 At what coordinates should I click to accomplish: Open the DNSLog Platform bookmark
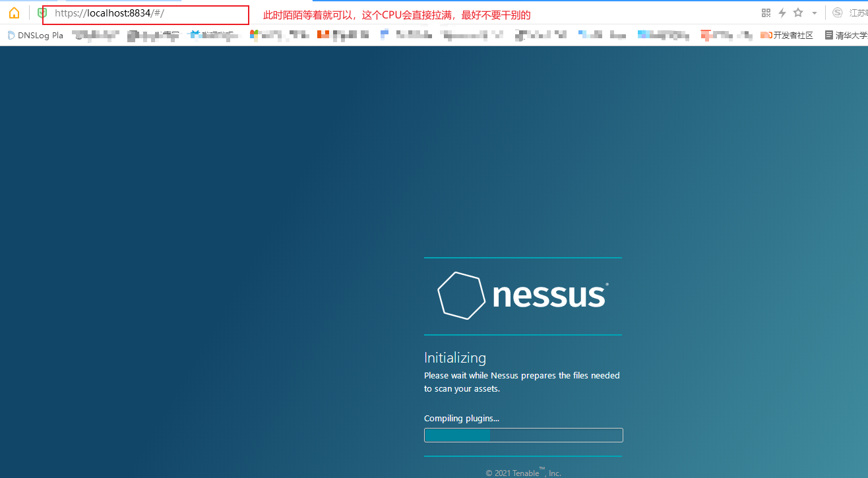(x=36, y=35)
